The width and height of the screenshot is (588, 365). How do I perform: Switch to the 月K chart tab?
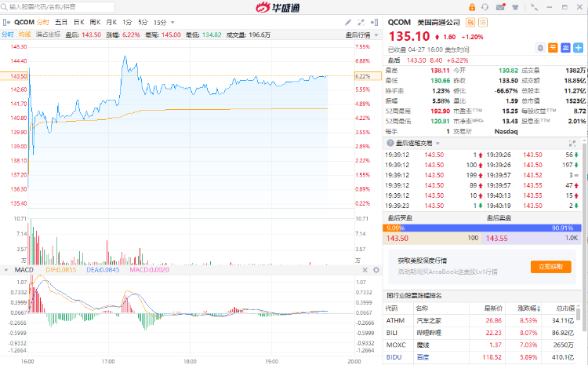[x=111, y=23]
